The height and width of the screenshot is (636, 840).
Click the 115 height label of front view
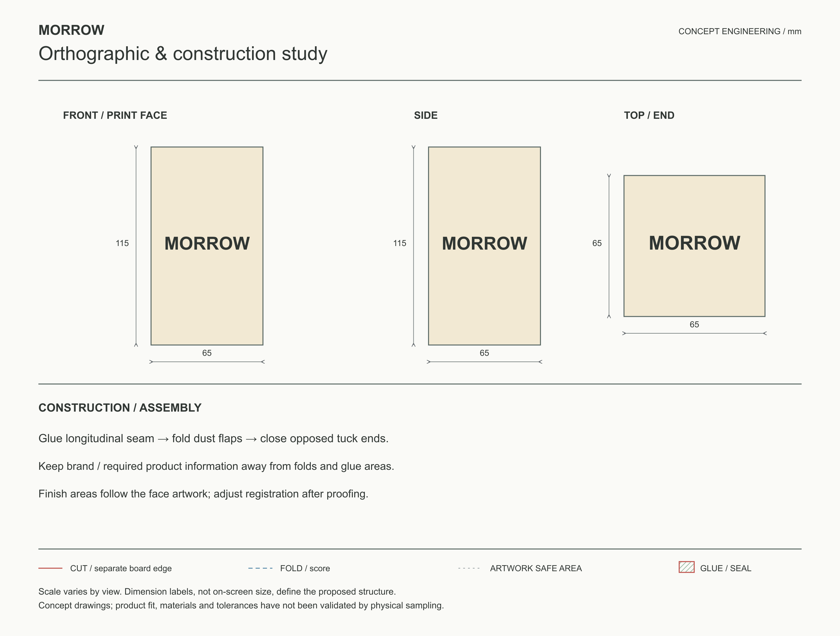122,243
